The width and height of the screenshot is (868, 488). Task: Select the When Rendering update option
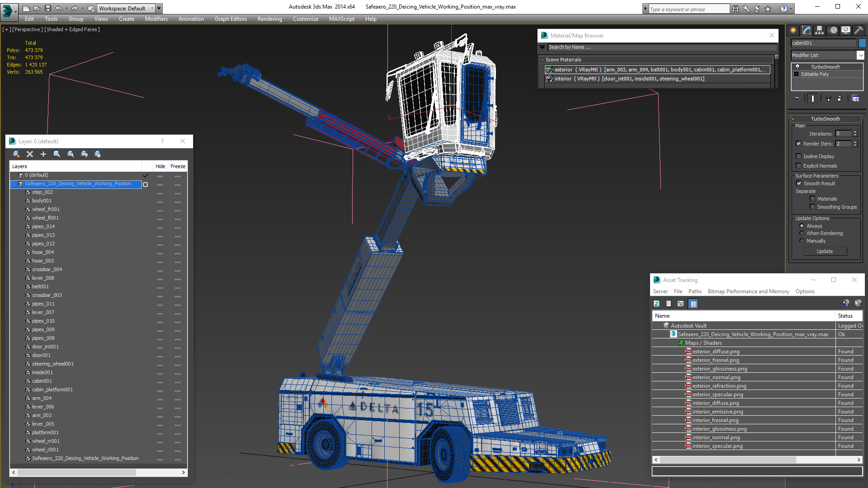[x=802, y=233]
